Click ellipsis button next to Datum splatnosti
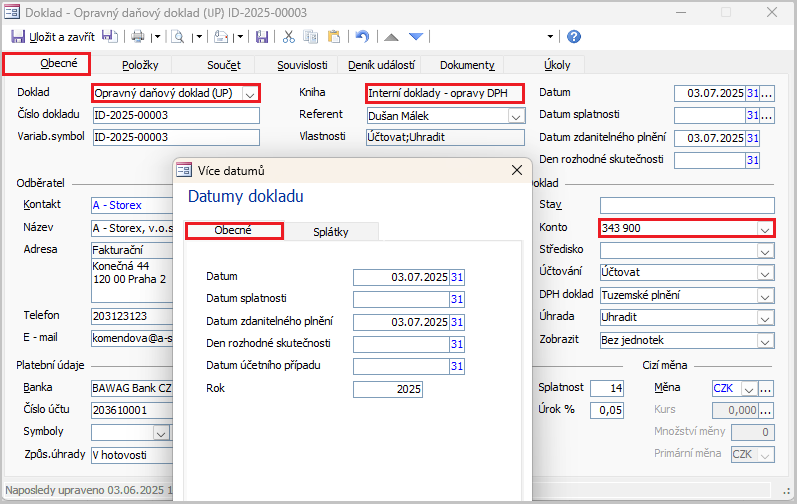This screenshot has width=797, height=504. point(767,115)
